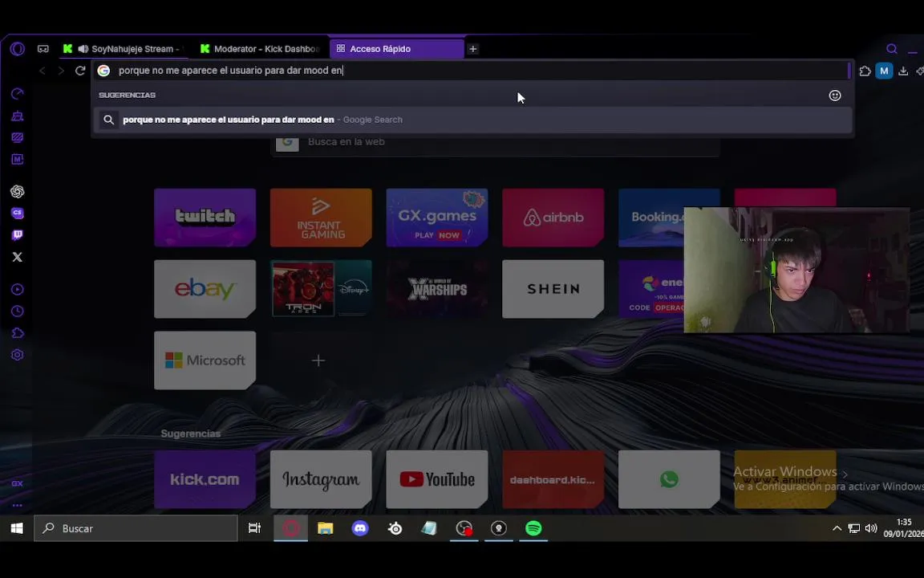Open the World of Warships tile
Screen dimensions: 924x578
coord(437,289)
